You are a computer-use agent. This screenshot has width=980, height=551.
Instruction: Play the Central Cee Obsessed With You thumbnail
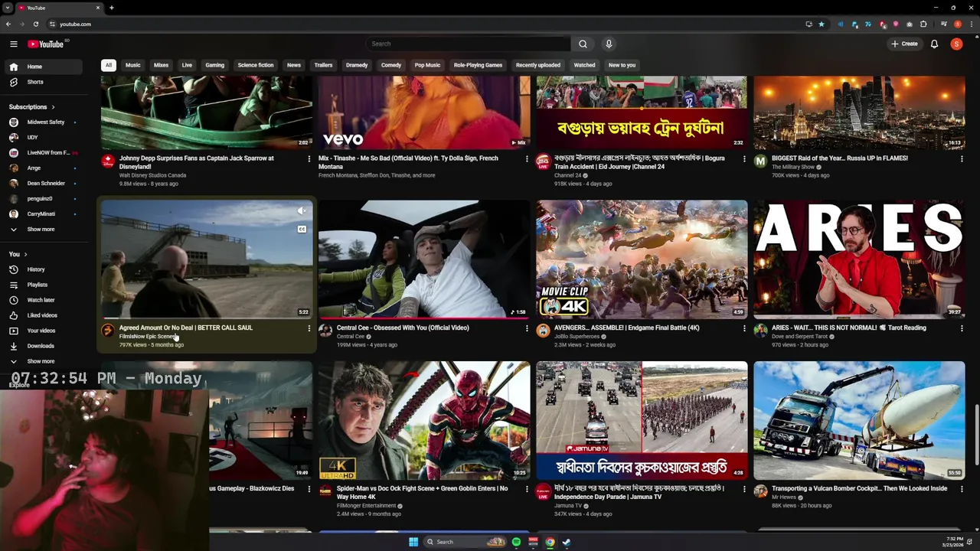424,259
